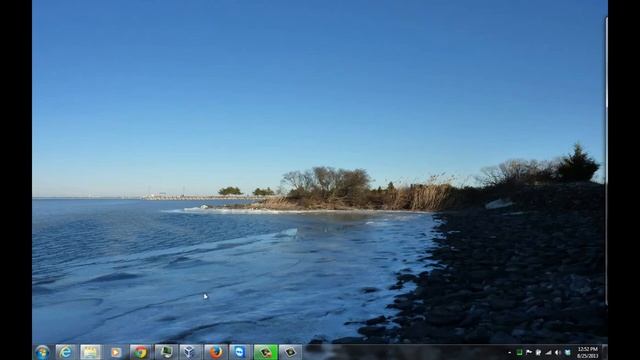Screen dimensions: 640x360
Task: Launch Internet Explorer from the taskbar
Action: coord(65,352)
